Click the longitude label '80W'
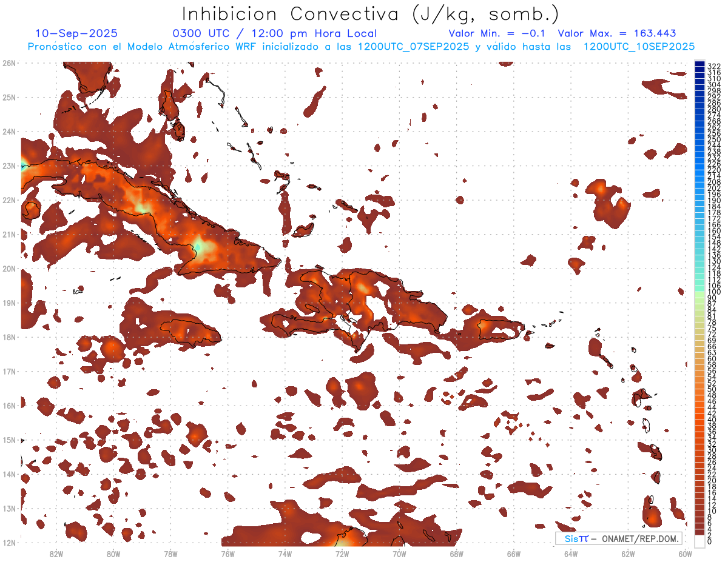This screenshot has width=728, height=562. point(113,554)
